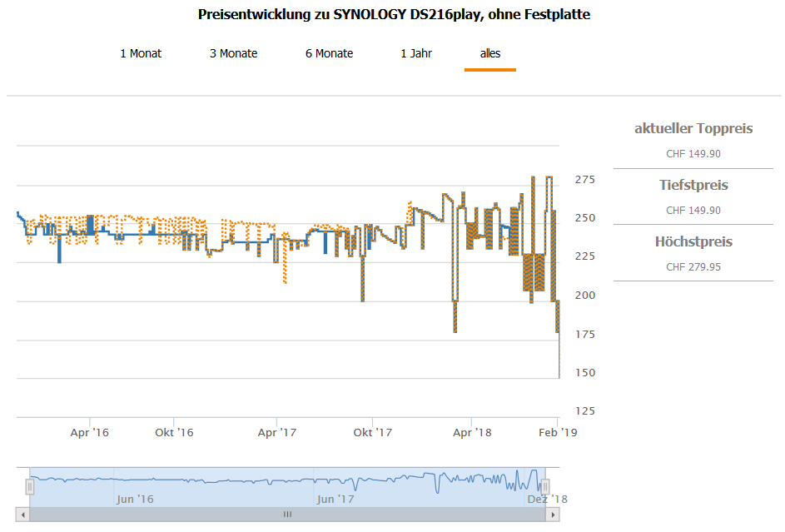The width and height of the screenshot is (785, 532).
Task: Select the 1 Monat time range
Action: click(x=141, y=53)
